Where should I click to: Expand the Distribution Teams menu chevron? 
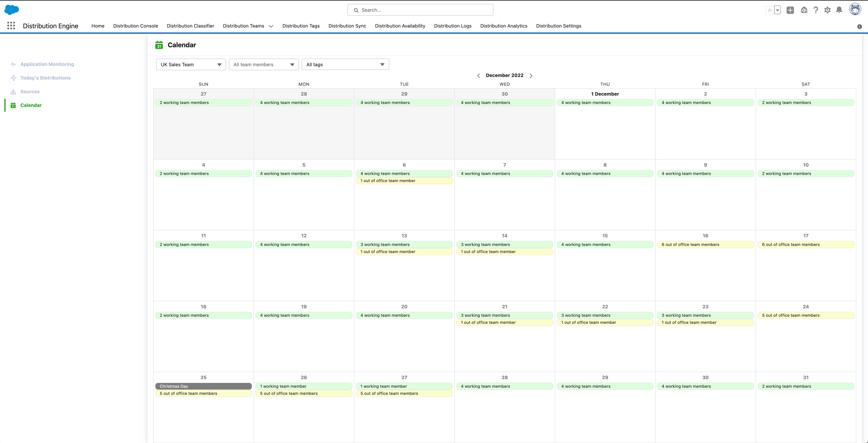pyautogui.click(x=271, y=26)
